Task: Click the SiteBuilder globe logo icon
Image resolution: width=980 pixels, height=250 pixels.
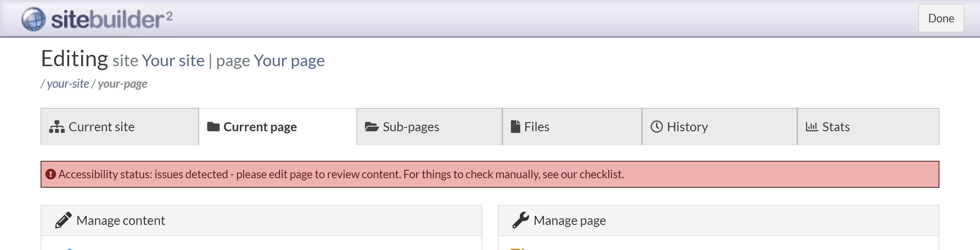Action: point(33,19)
